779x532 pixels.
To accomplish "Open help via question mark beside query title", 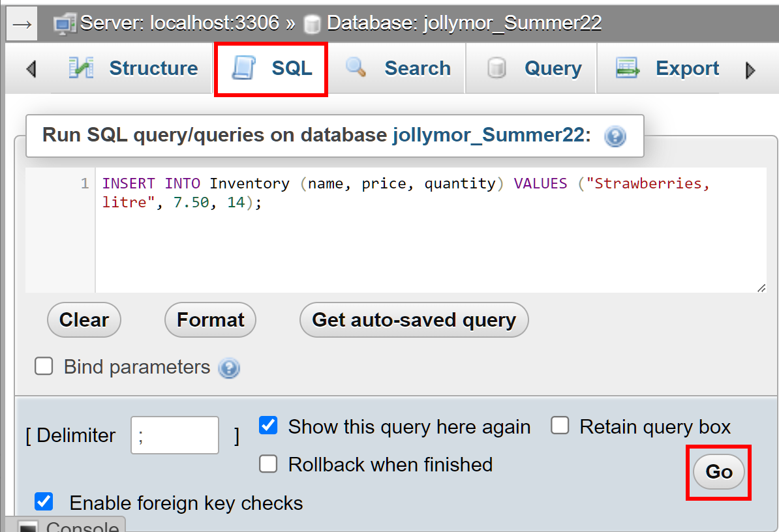I will [615, 136].
